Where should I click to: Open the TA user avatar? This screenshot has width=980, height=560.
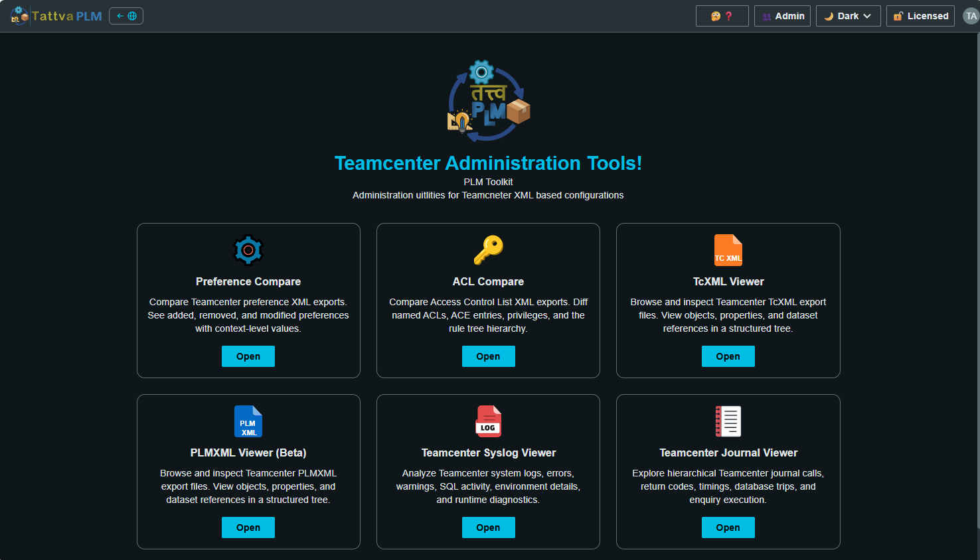[x=971, y=16]
